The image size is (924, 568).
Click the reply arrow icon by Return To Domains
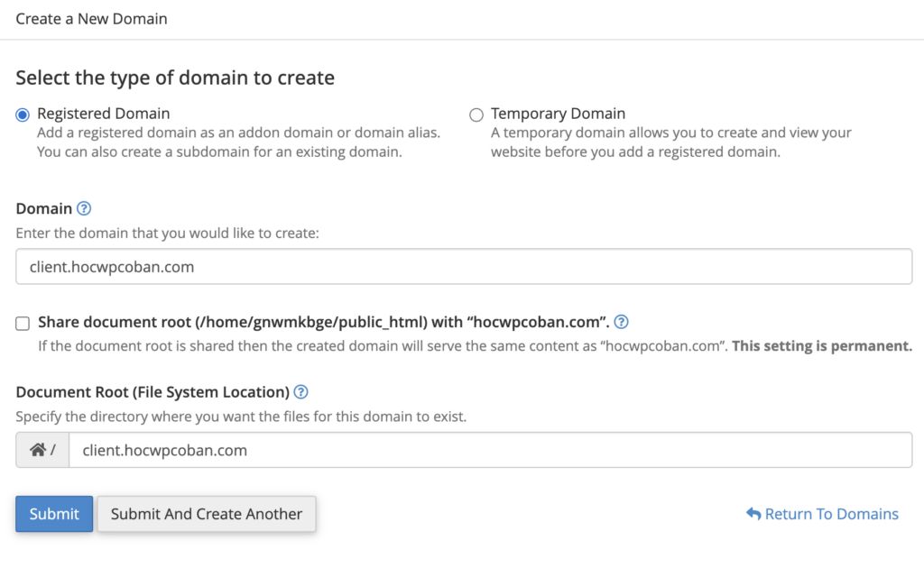tap(753, 514)
